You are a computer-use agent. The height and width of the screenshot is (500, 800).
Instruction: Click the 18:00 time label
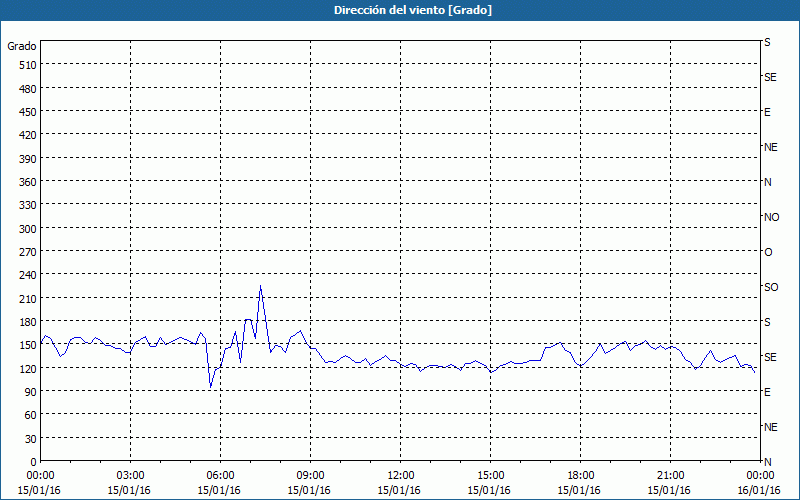tap(580, 476)
